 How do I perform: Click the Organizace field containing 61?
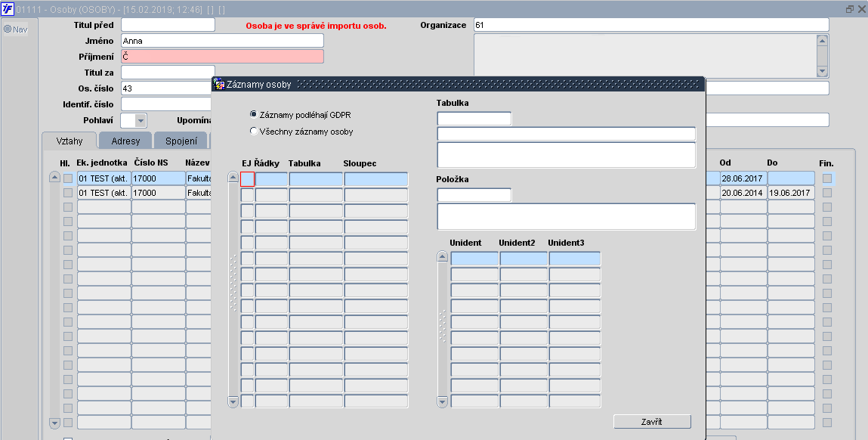(x=651, y=25)
